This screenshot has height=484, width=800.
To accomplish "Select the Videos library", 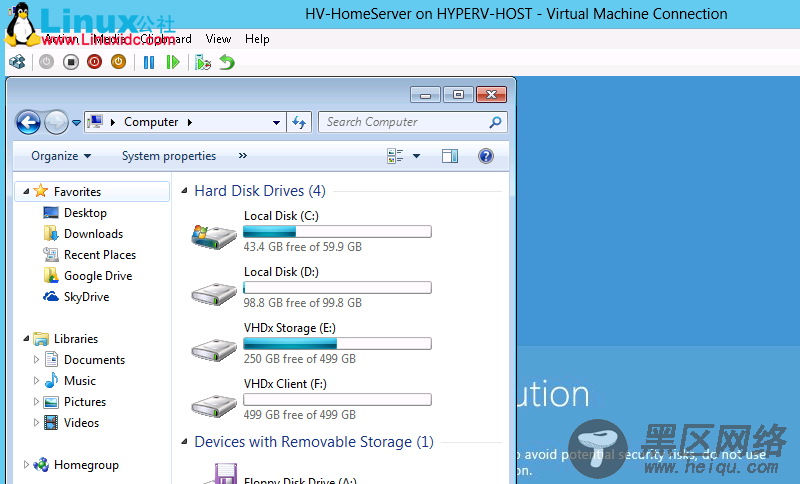I will [81, 423].
